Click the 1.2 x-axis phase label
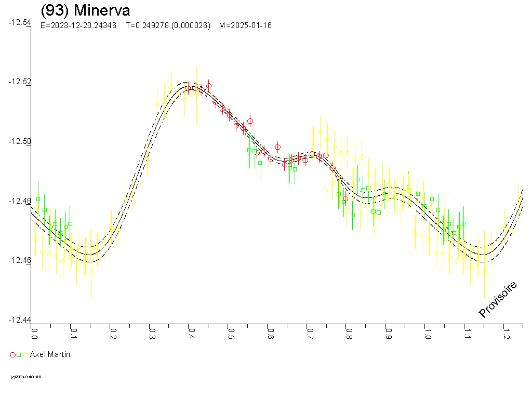The height and width of the screenshot is (399, 532). pos(505,332)
